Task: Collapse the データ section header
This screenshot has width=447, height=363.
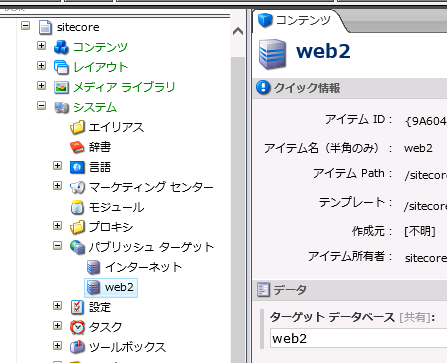Action: coord(350,290)
